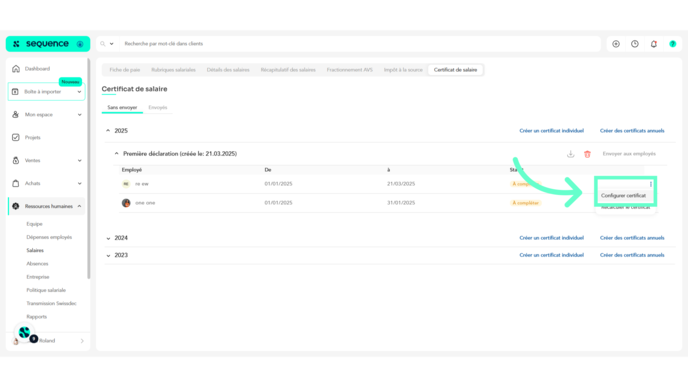This screenshot has height=387, width=688.
Task: Click the clock history icon
Action: (634, 44)
